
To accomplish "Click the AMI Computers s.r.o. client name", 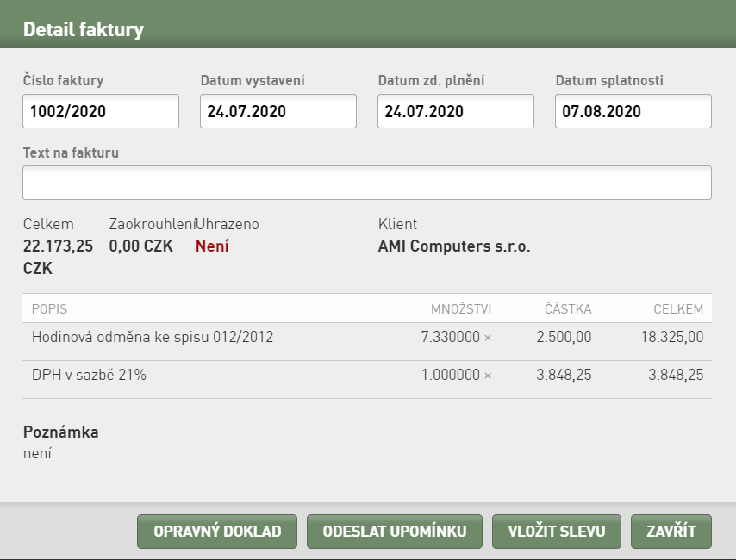I will [454, 246].
